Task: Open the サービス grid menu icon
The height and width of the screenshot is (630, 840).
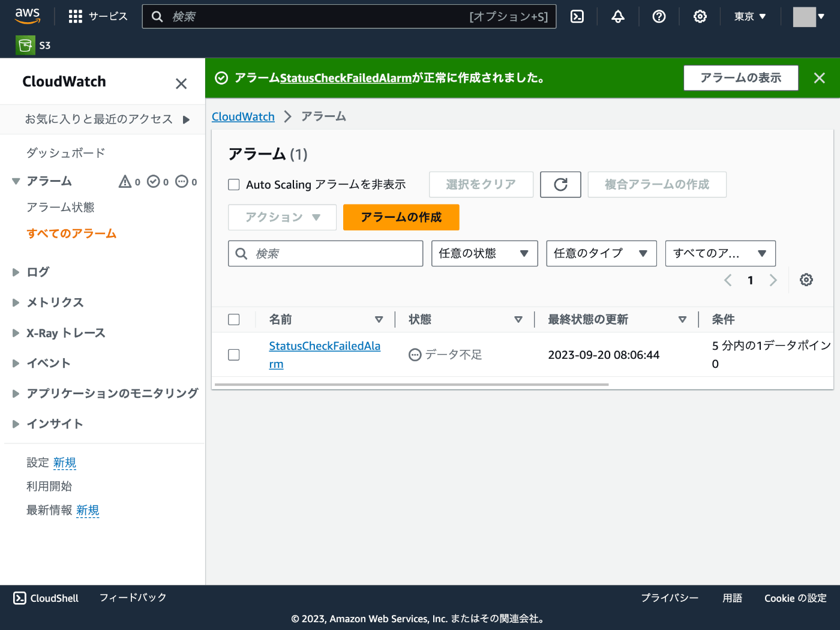Action: click(75, 16)
